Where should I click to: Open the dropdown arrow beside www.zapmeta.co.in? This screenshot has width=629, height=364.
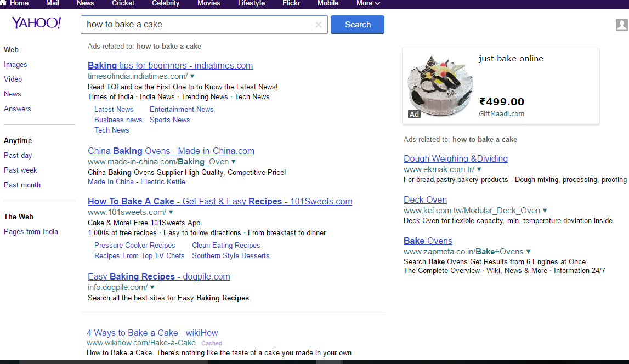[x=528, y=251]
